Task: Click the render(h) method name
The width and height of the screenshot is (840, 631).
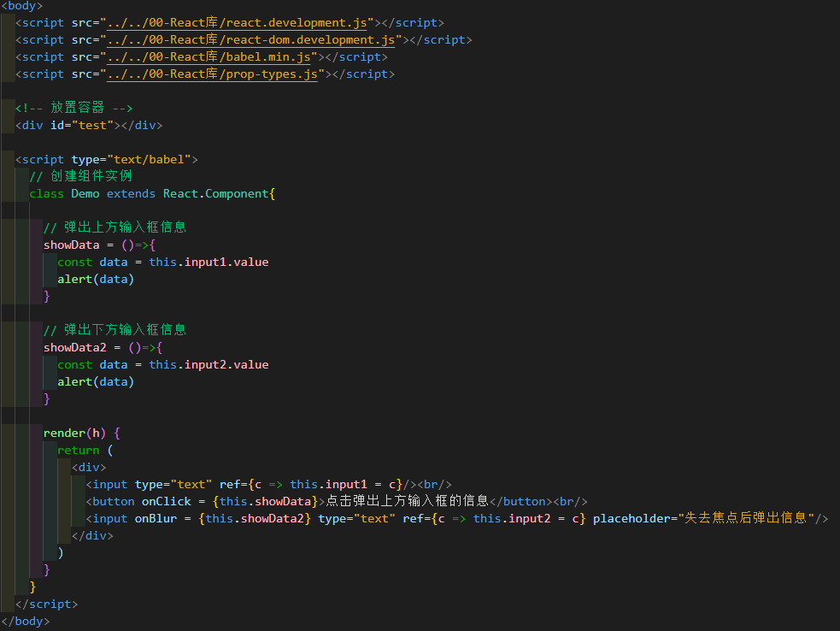Action: pos(74,433)
